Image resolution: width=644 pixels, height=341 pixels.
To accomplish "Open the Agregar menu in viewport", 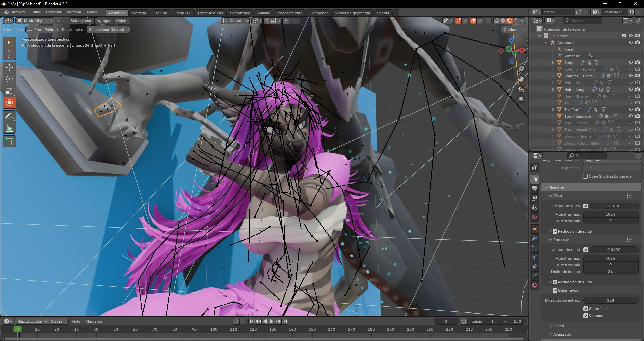I will 103,21.
